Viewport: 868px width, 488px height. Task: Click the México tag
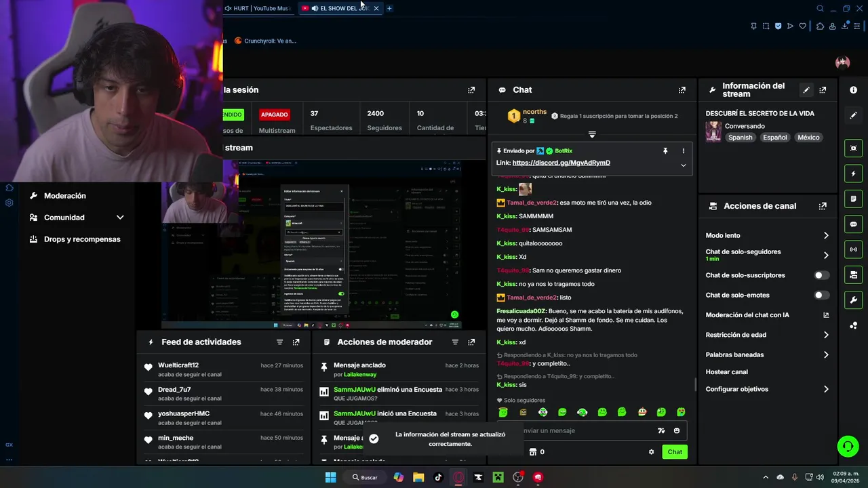coord(808,138)
